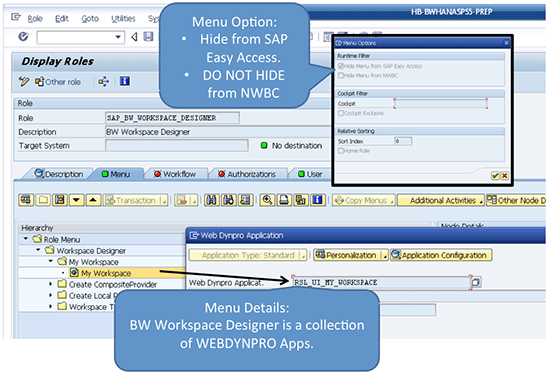This screenshot has width=550, height=376.
Task: Expand Create CompositeProvider folder
Action: pyautogui.click(x=51, y=284)
